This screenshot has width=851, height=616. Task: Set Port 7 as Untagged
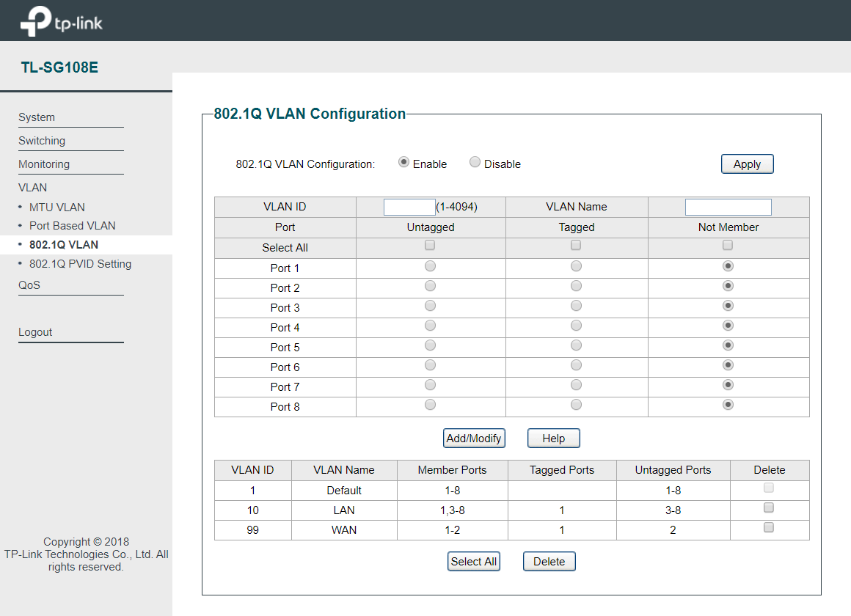(430, 385)
